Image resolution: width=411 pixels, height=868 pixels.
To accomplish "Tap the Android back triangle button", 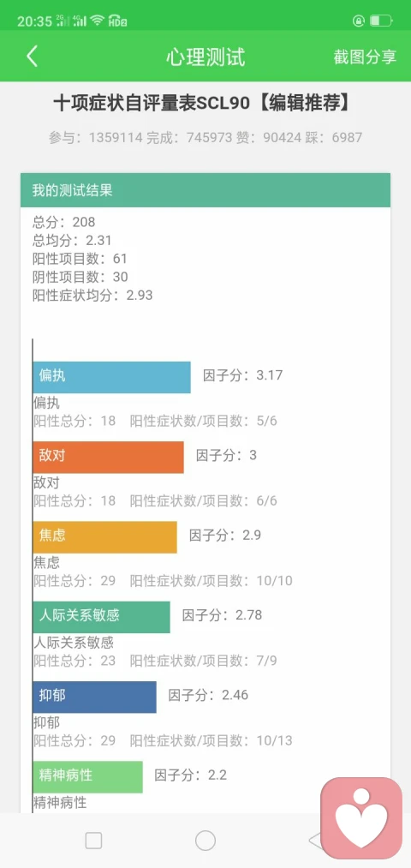I will coord(315,841).
